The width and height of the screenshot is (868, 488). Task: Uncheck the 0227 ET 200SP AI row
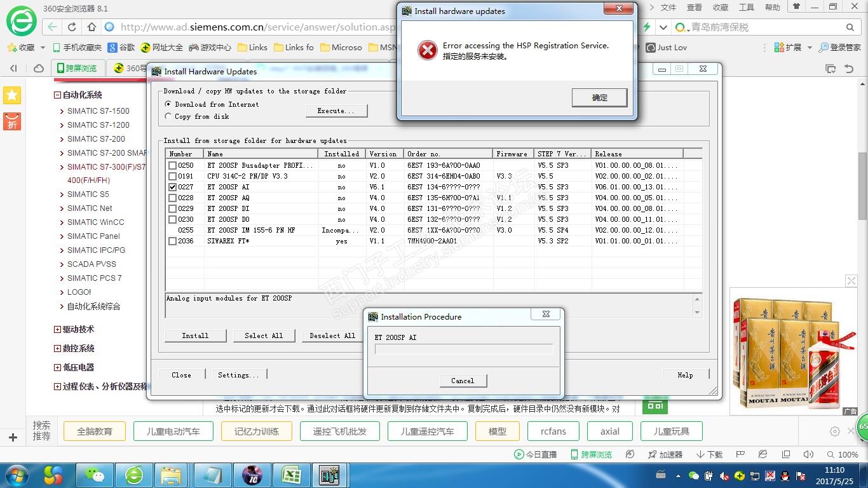point(172,187)
